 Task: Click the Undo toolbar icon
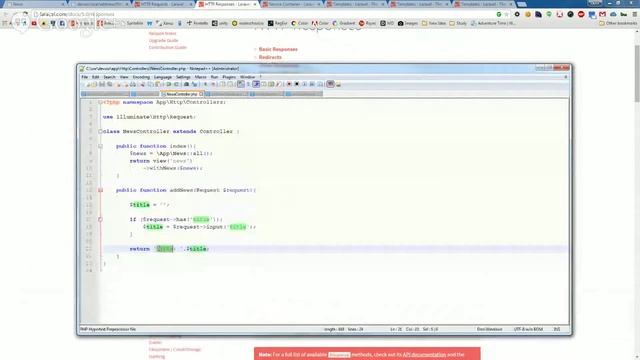pyautogui.click(x=168, y=84)
